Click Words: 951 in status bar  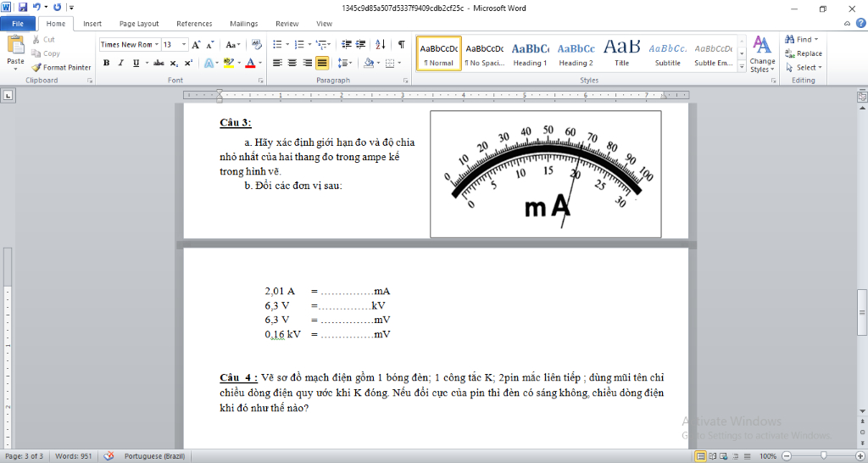pos(73,456)
